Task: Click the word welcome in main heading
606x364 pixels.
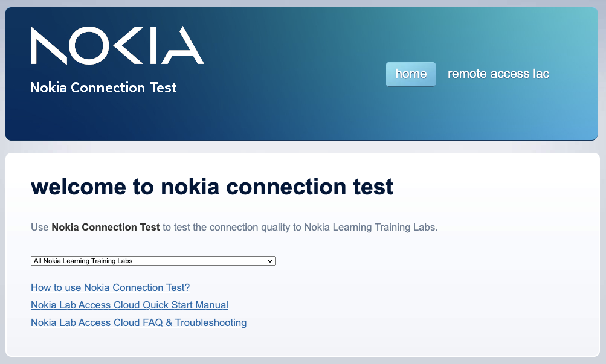Action: point(79,187)
